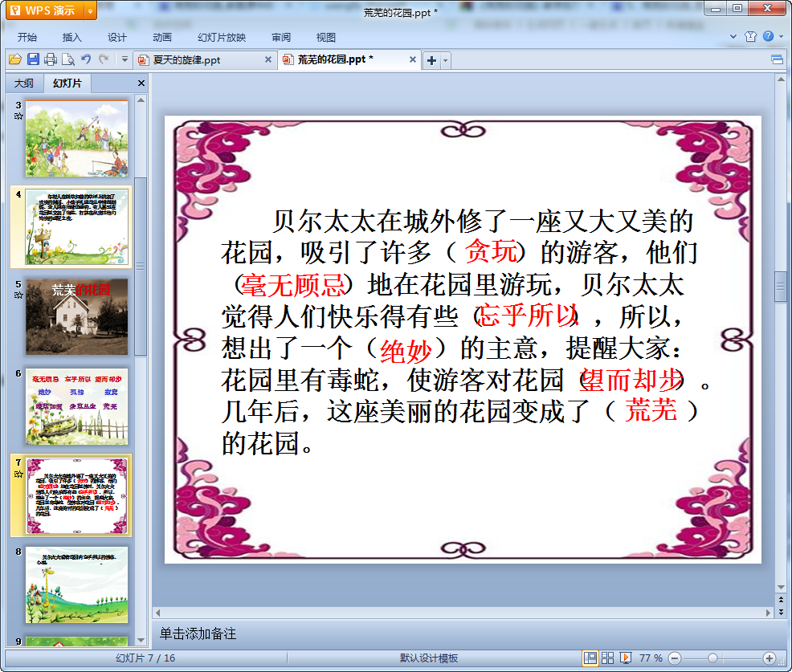Switch panel to 大纲 outline view
This screenshot has height=672, width=792.
pos(24,83)
